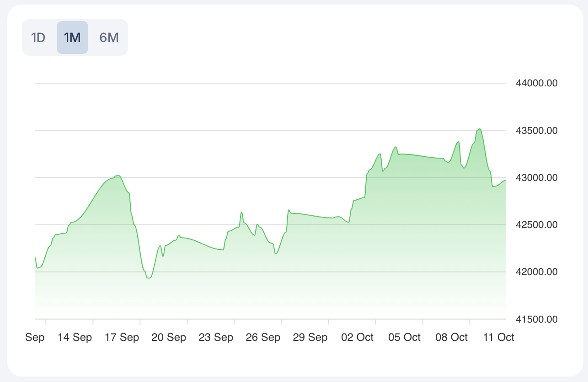The height and width of the screenshot is (382, 588).
Task: Click the 43000.00 price axis label
Action: pos(536,178)
